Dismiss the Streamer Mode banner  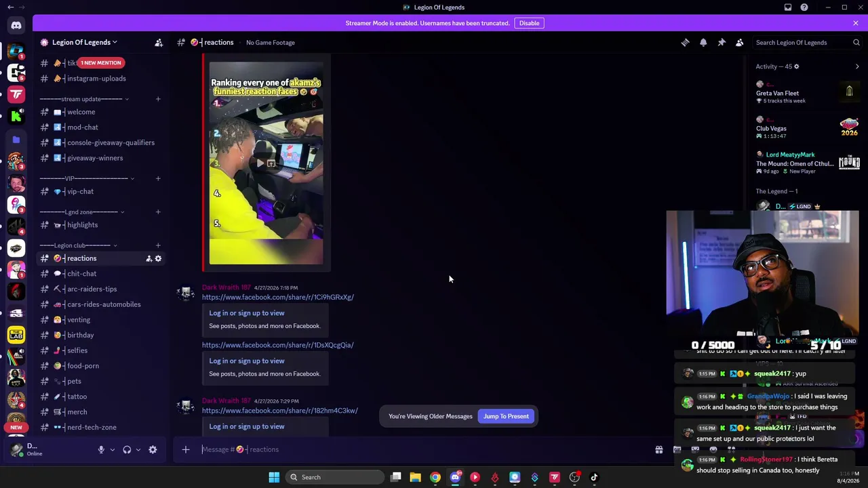pos(856,23)
